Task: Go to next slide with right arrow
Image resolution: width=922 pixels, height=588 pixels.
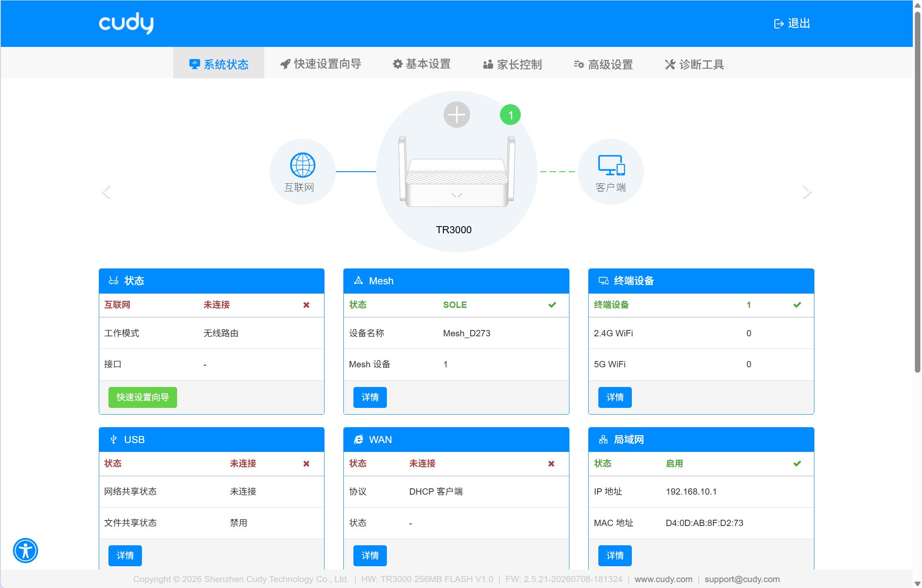Action: tap(807, 192)
